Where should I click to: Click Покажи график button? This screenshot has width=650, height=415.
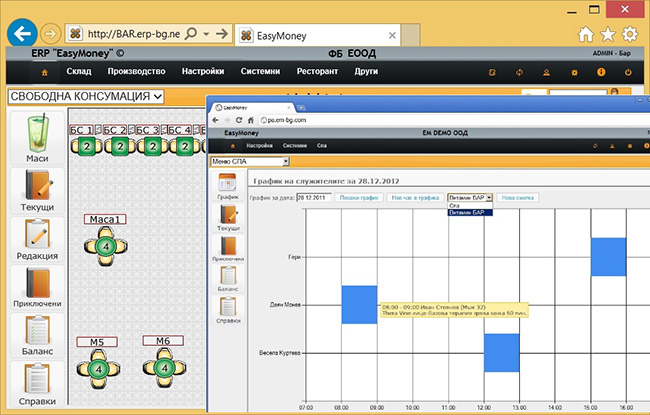[359, 198]
